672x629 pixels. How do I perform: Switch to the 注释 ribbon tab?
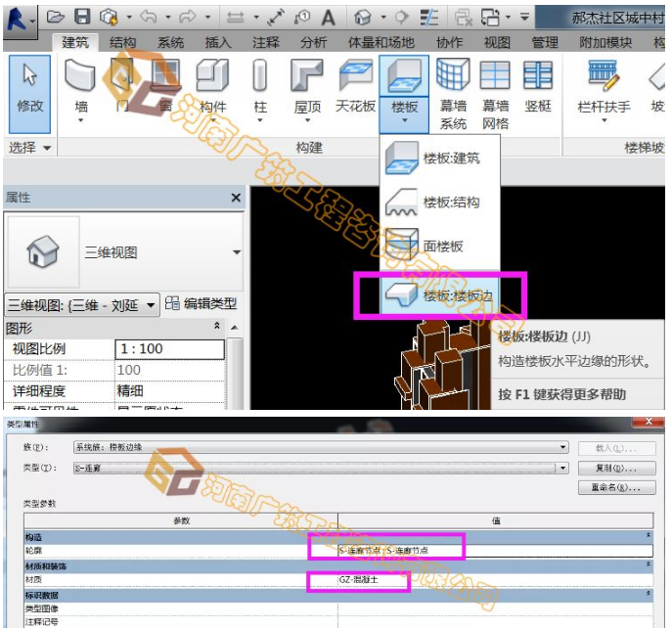266,42
